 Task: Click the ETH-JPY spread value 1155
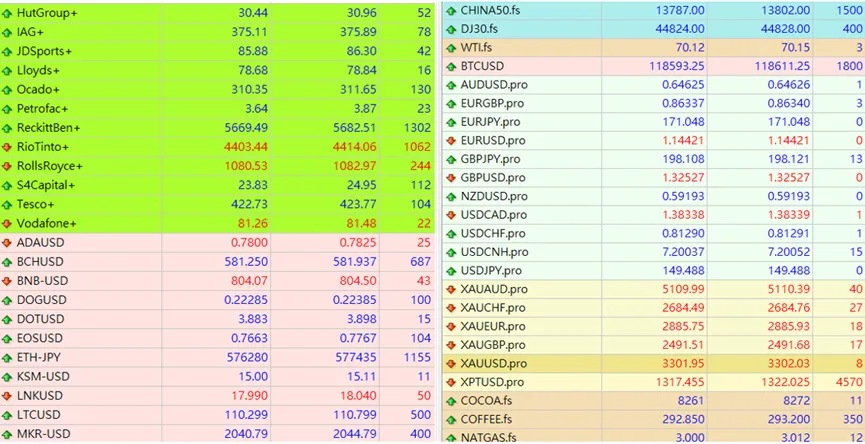pyautogui.click(x=417, y=357)
